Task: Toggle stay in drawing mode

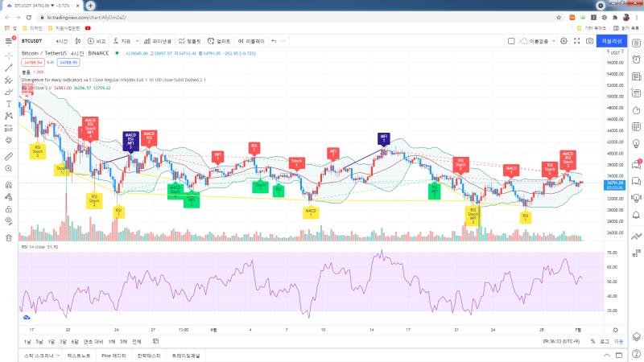Action: 9,197
